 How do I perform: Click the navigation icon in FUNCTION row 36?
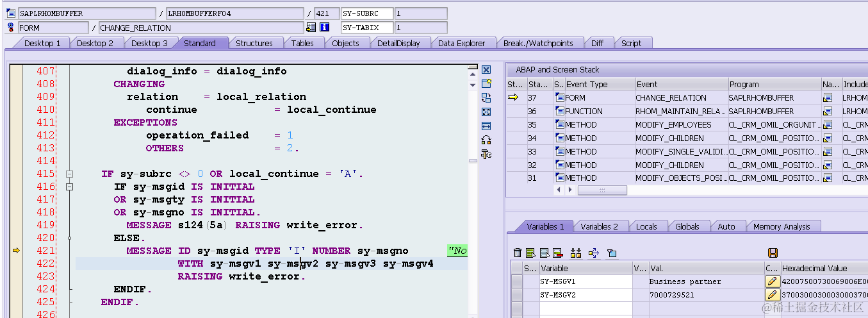click(x=827, y=111)
